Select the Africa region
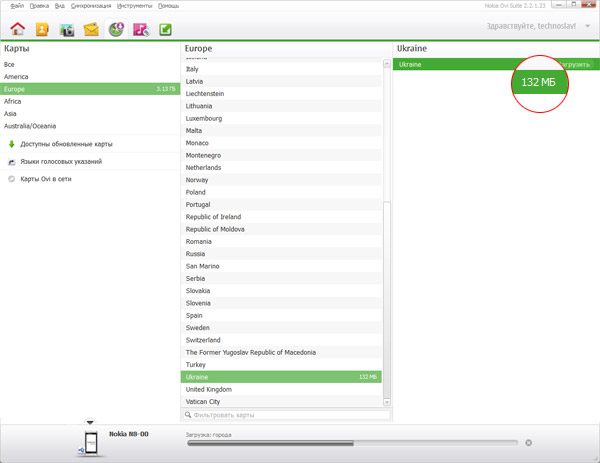The height and width of the screenshot is (463, 600). click(x=90, y=101)
